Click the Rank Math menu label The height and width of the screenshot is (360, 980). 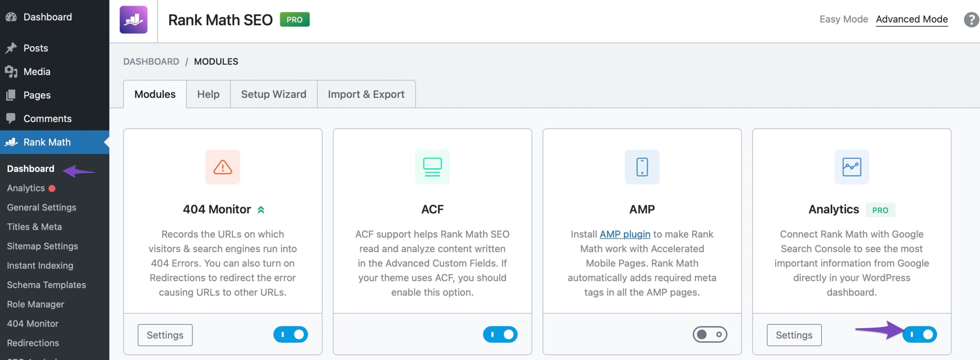click(x=47, y=142)
